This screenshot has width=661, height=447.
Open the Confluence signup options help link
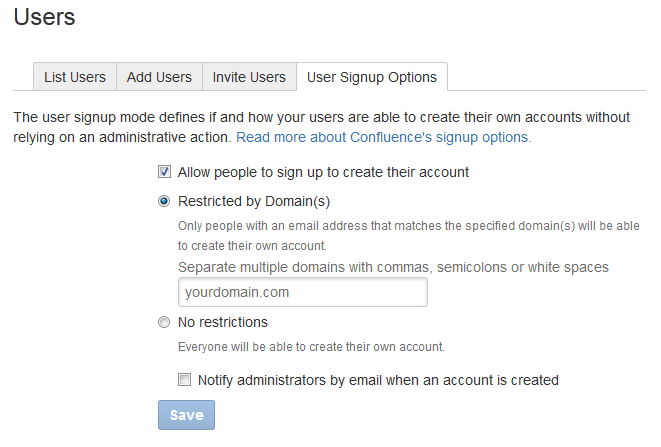click(383, 137)
